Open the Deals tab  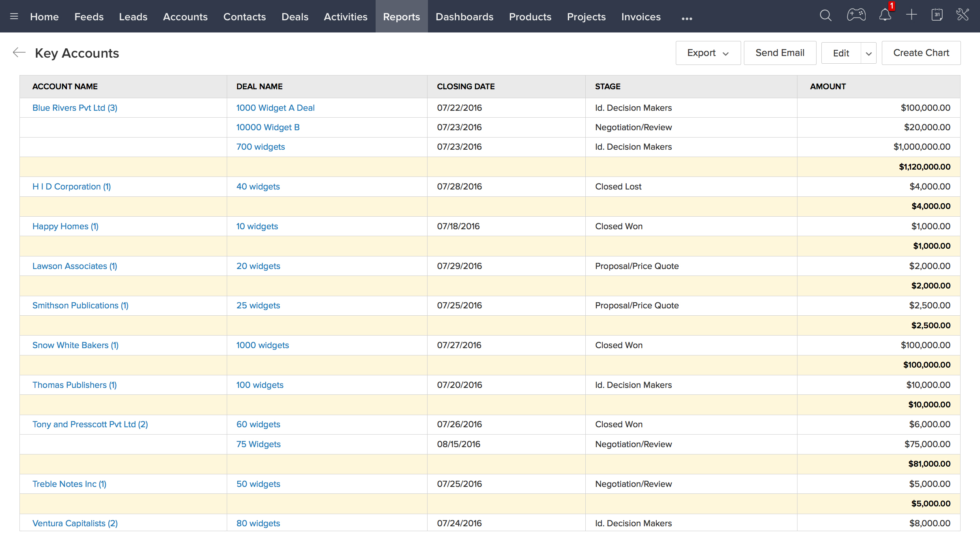(x=295, y=17)
